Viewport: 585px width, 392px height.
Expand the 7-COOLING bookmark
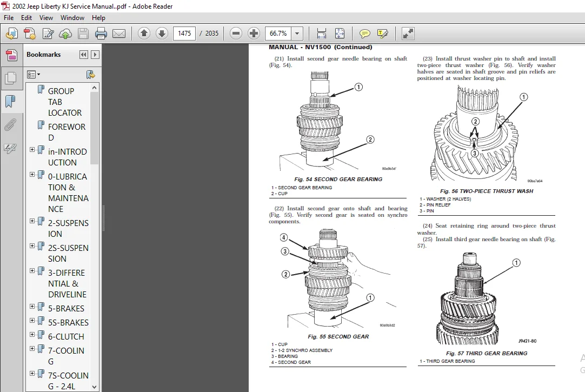[x=32, y=348]
